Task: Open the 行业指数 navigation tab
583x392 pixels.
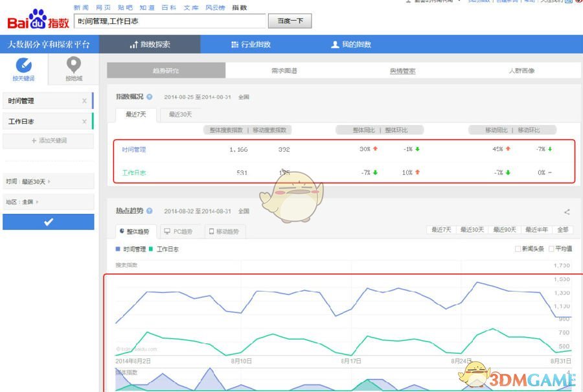Action: pyautogui.click(x=251, y=45)
